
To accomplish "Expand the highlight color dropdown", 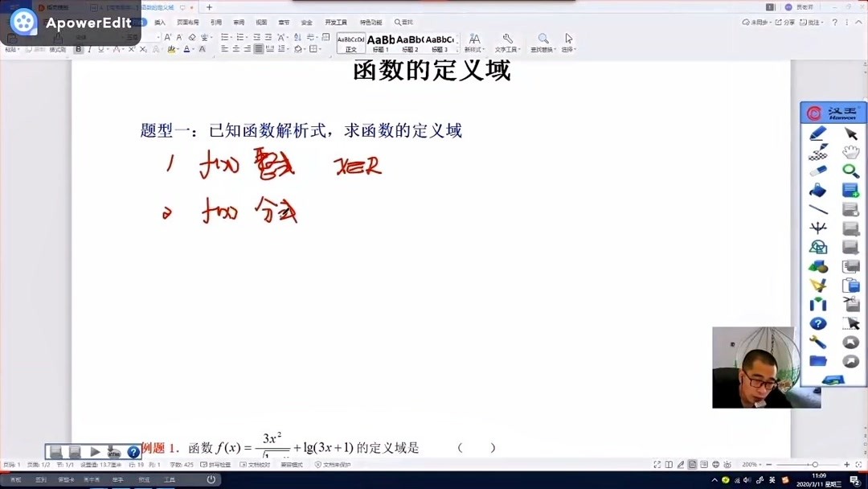I will click(x=178, y=48).
